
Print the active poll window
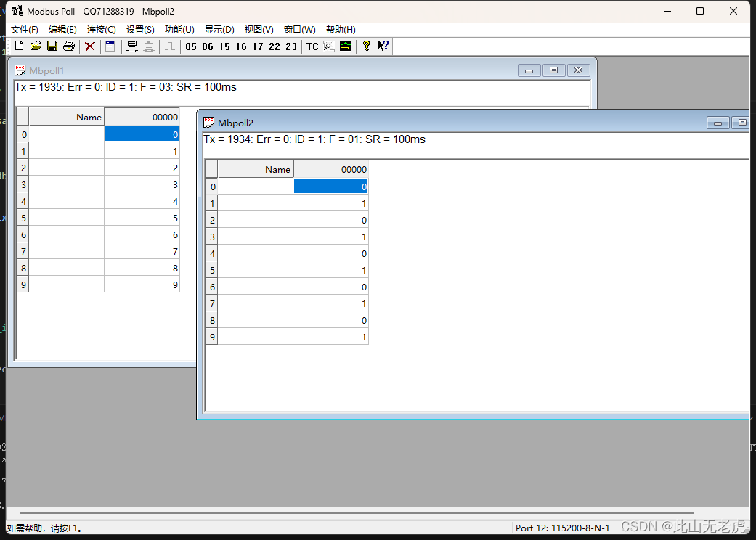(68, 46)
